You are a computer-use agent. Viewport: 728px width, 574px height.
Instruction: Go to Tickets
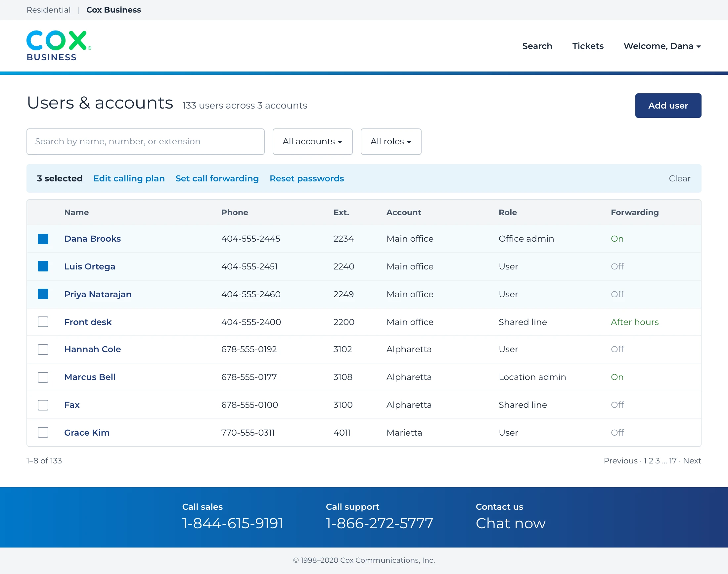pyautogui.click(x=588, y=46)
